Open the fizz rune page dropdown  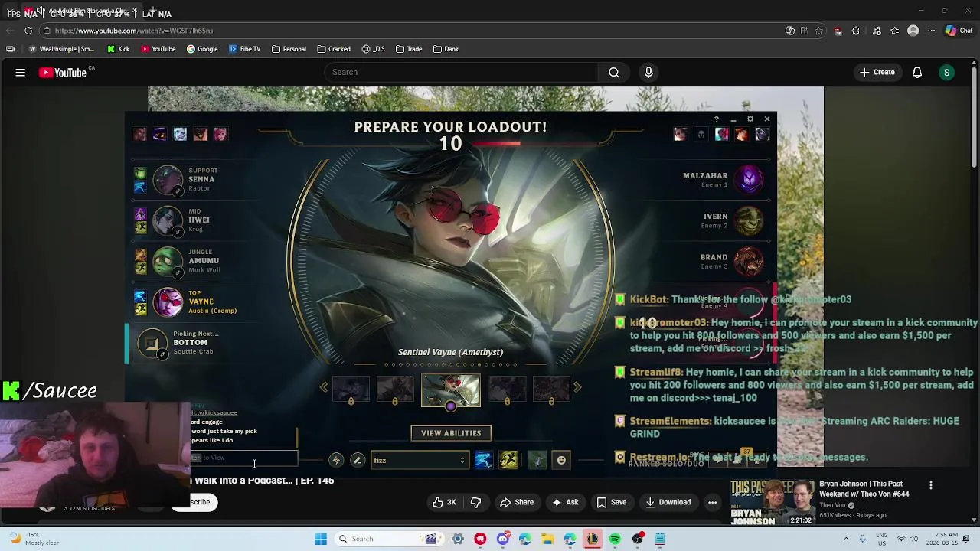click(419, 460)
